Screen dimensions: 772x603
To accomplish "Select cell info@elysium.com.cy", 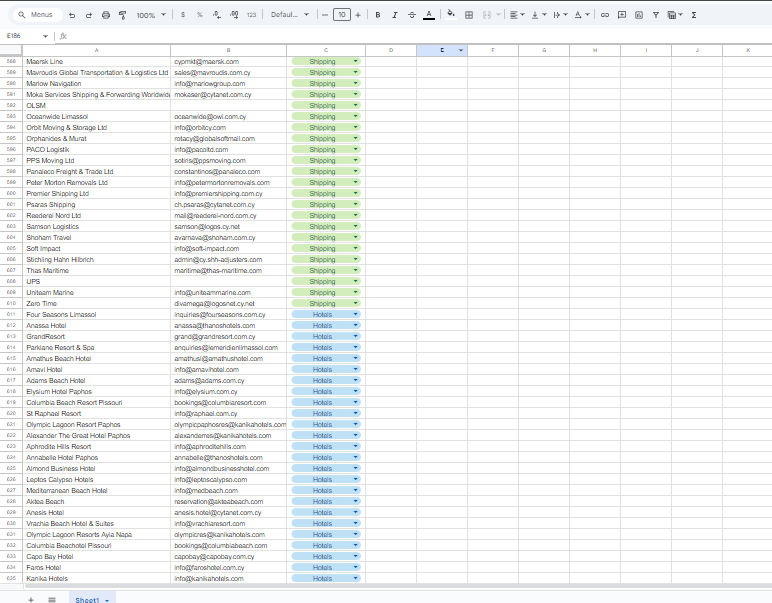I will click(x=228, y=391).
